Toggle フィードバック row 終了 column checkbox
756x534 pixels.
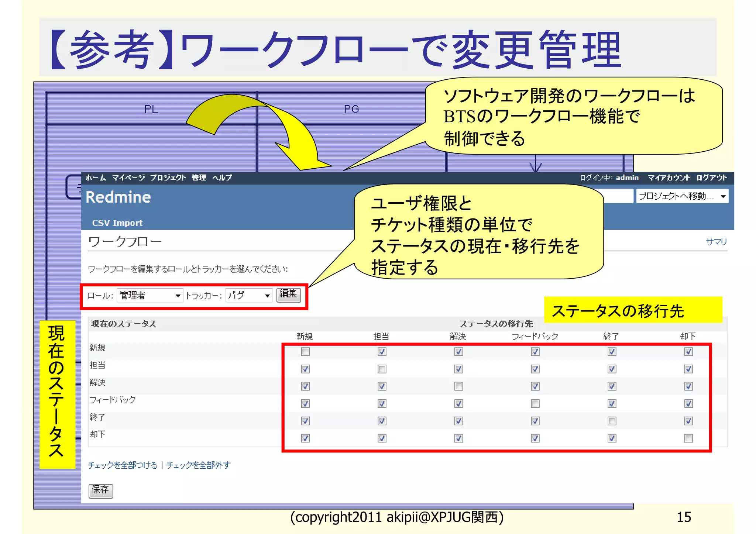pyautogui.click(x=612, y=404)
